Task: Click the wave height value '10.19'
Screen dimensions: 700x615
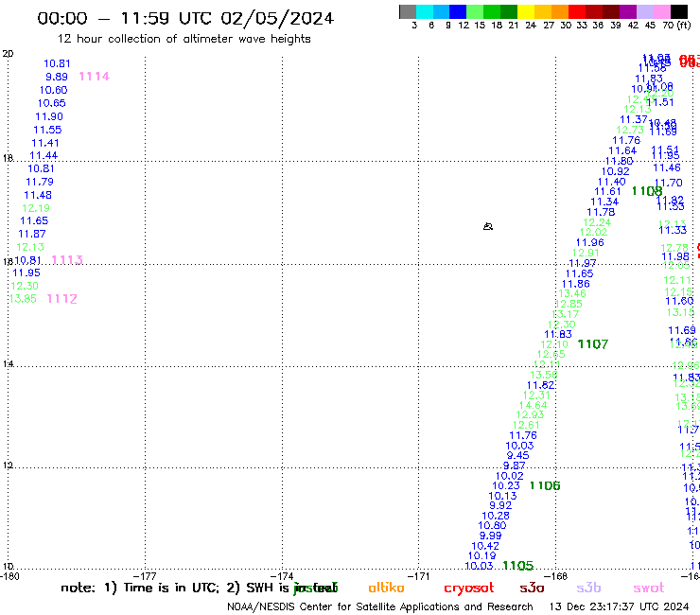Action: pyautogui.click(x=481, y=556)
